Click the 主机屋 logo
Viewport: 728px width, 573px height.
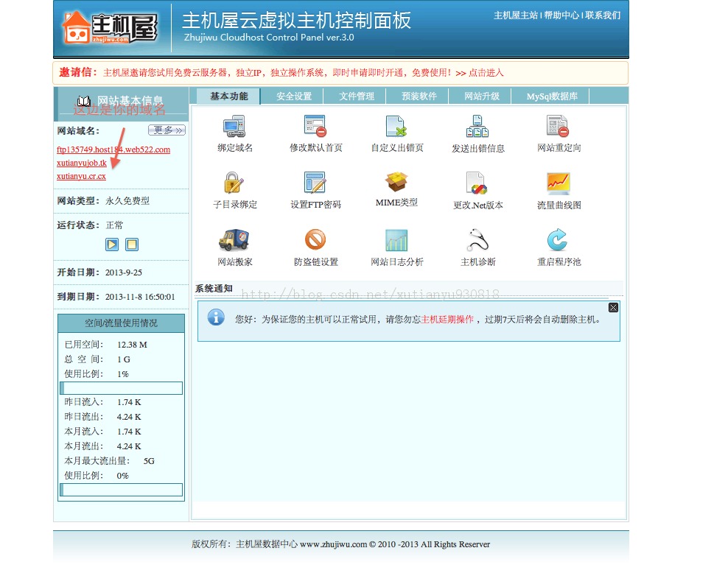pos(110,28)
